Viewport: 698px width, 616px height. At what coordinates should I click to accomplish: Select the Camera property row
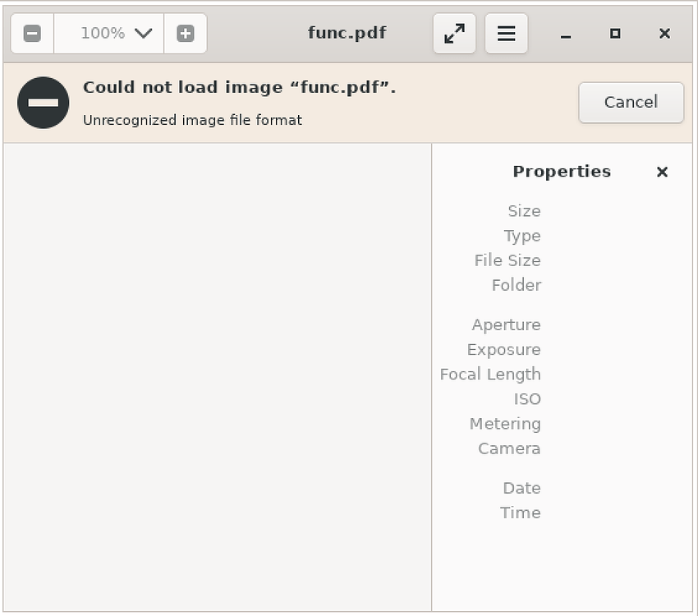click(509, 448)
